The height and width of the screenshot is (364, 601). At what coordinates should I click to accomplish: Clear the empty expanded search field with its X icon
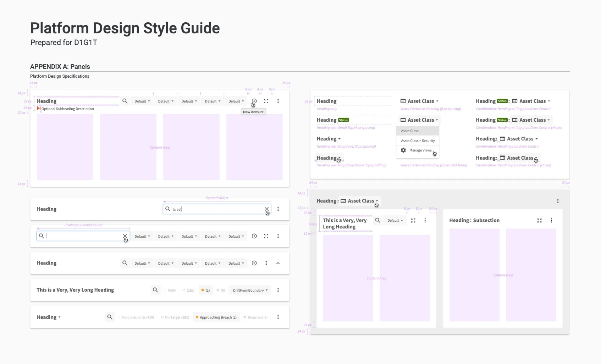125,236
